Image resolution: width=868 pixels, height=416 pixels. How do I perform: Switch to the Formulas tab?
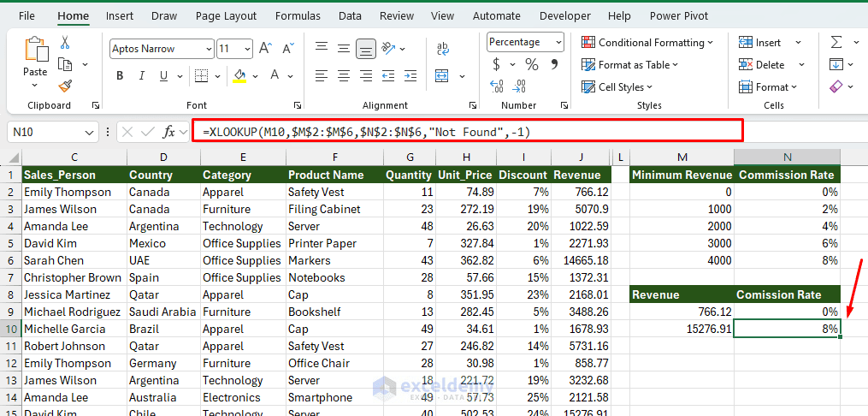pos(298,16)
